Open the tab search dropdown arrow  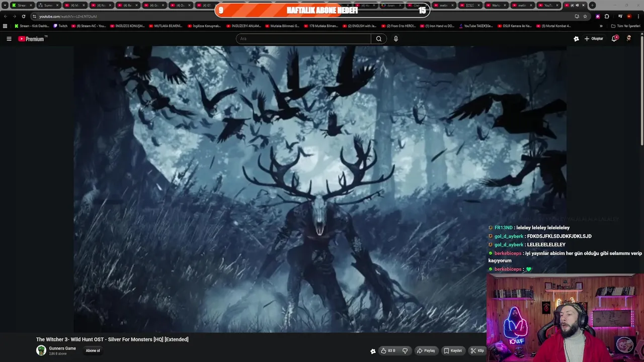coord(5,5)
